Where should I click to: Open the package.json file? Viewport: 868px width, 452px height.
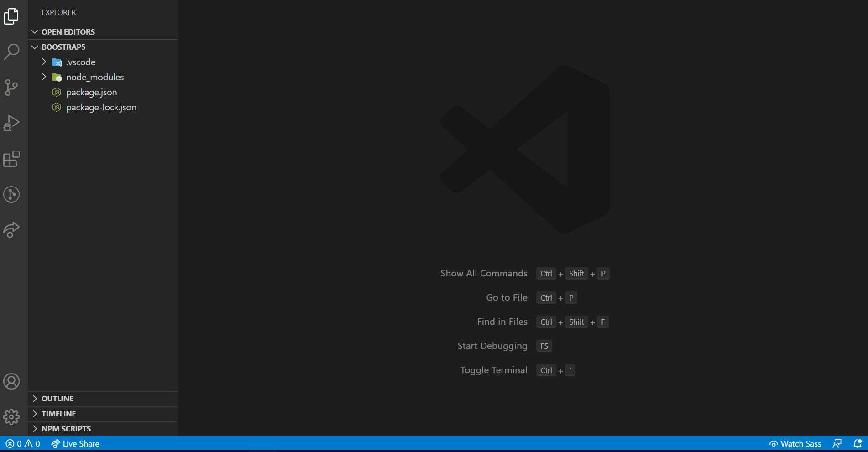tap(91, 92)
